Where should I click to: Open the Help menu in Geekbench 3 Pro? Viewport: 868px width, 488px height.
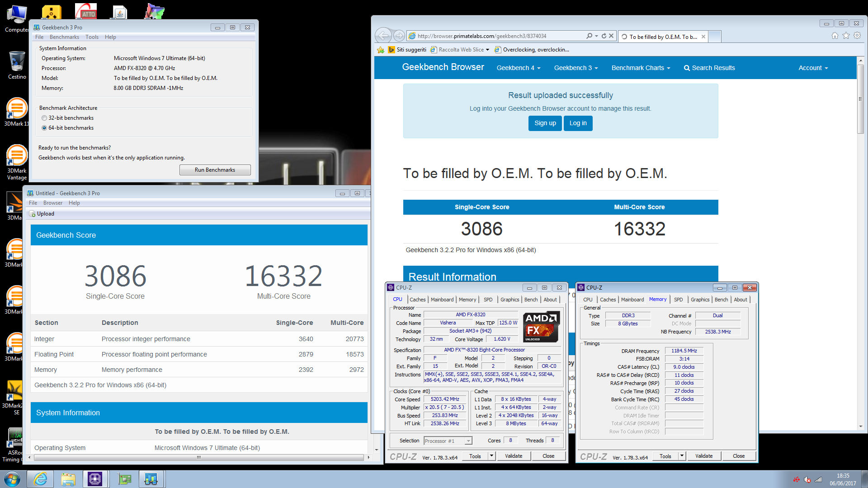coord(110,37)
